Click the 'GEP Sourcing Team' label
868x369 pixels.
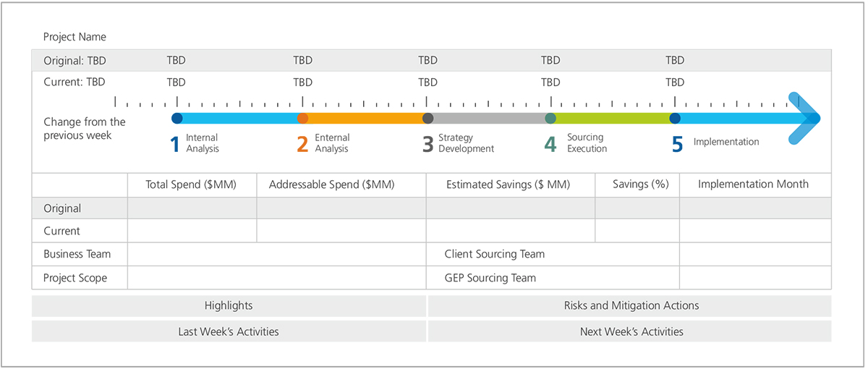(490, 277)
